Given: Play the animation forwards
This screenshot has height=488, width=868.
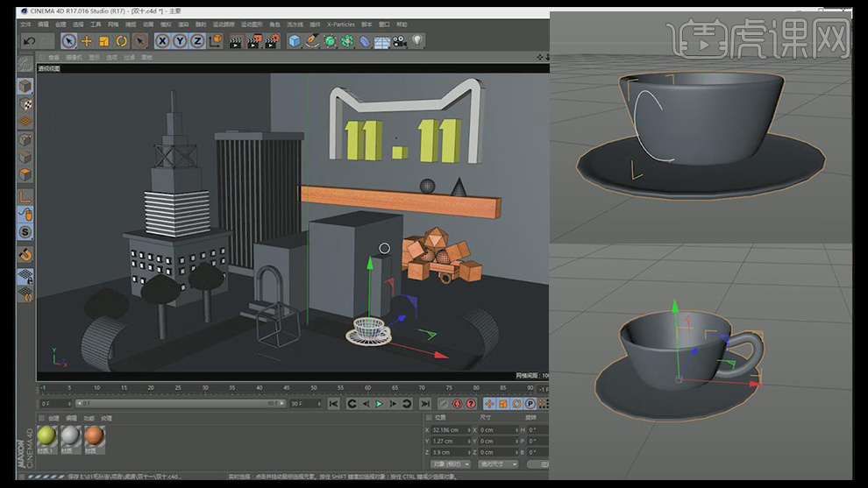Looking at the screenshot, I should click(379, 404).
